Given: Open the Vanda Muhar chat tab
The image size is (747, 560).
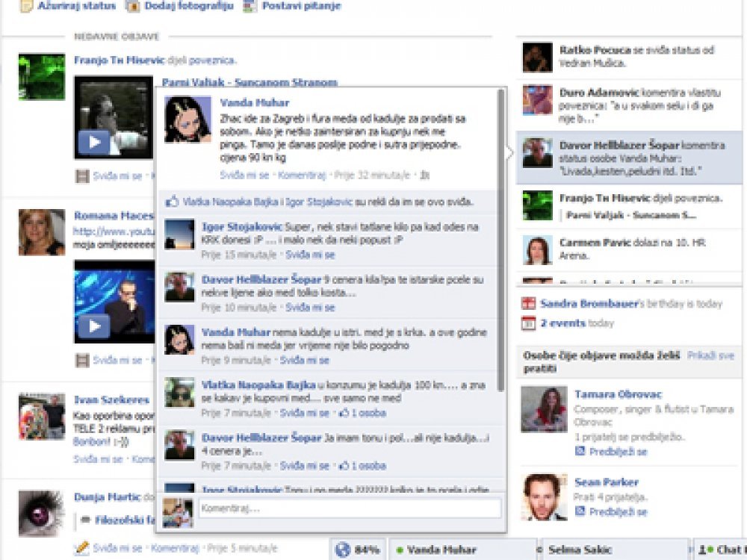Looking at the screenshot, I should point(463,550).
